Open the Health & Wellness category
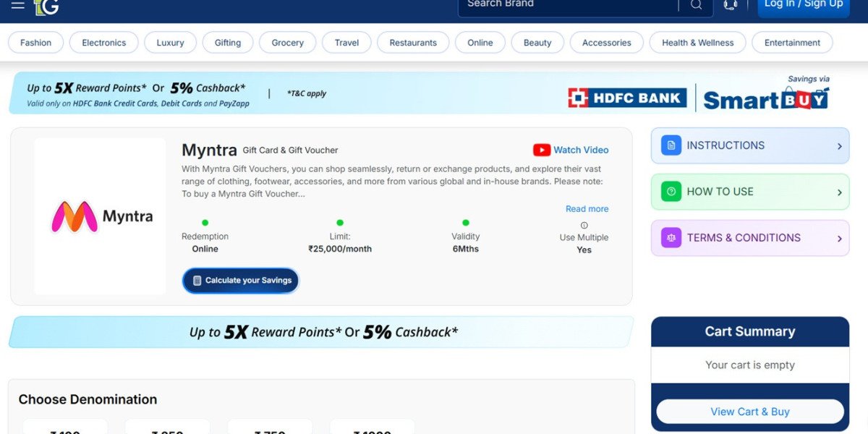This screenshot has height=434, width=868. tap(697, 43)
